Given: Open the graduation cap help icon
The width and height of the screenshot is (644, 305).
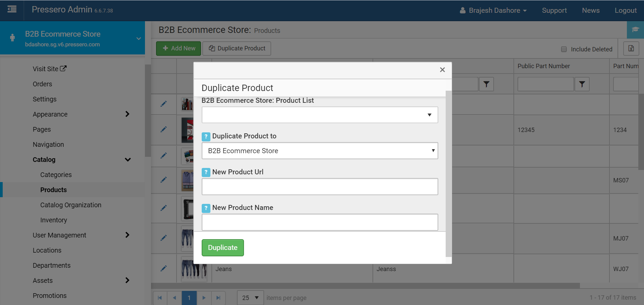Looking at the screenshot, I should click(x=635, y=30).
